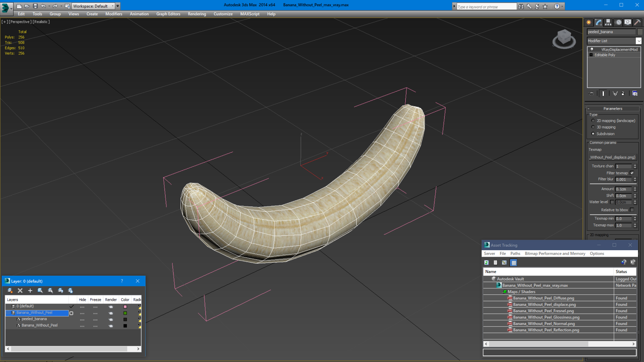The image size is (644, 362).
Task: Open the Help question mark dropdown arrow
Action: pyautogui.click(x=563, y=6)
